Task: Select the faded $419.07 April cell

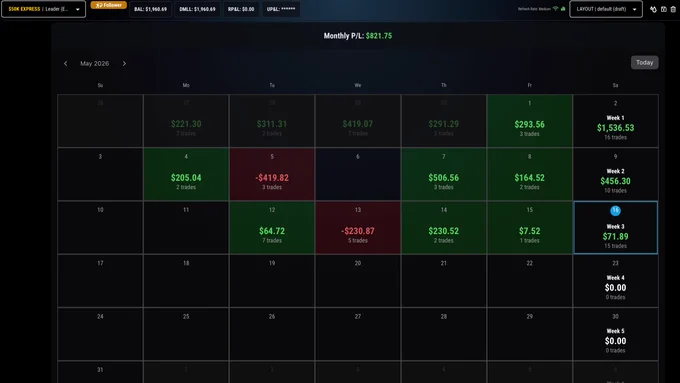Action: 358,121
